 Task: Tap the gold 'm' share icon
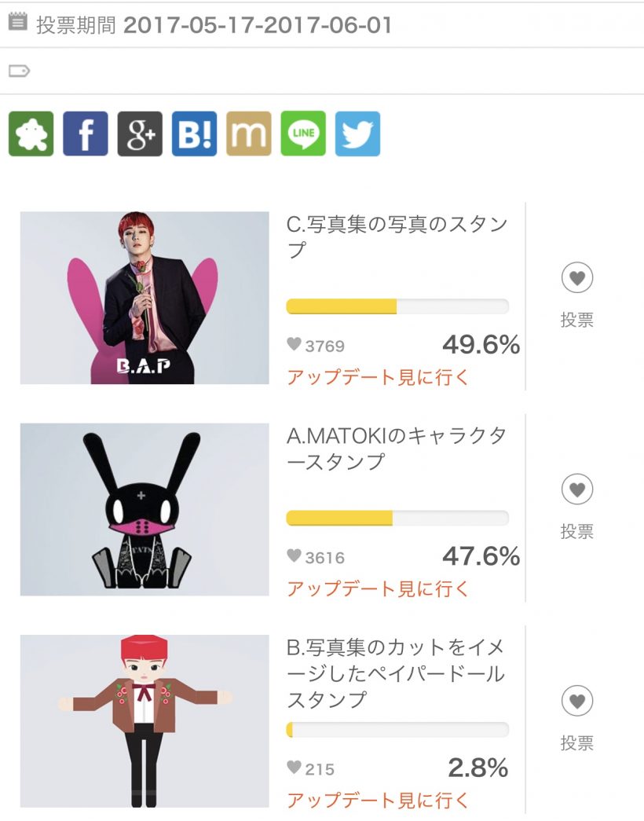click(249, 134)
